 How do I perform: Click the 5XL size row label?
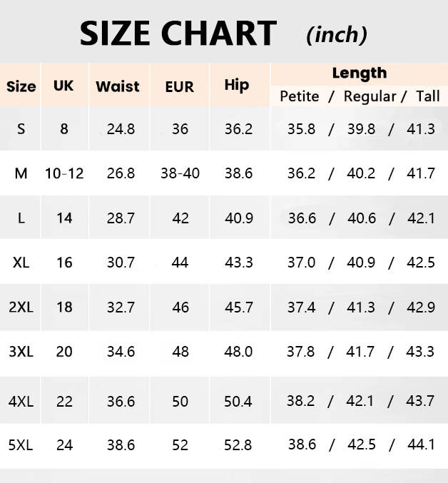(21, 445)
